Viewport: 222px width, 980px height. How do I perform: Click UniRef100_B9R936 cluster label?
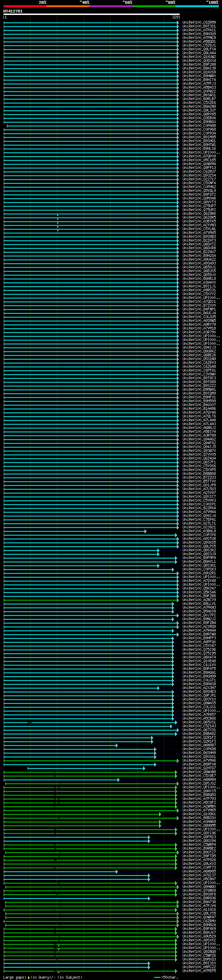coord(199,898)
